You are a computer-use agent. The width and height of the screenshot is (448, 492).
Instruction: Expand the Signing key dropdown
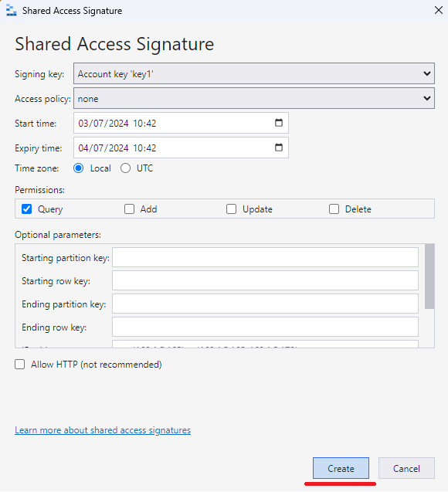point(254,73)
